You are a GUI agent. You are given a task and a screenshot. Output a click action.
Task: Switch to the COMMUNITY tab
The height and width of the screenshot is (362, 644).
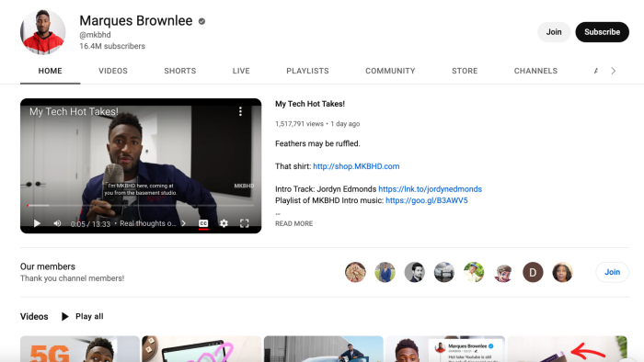(390, 71)
